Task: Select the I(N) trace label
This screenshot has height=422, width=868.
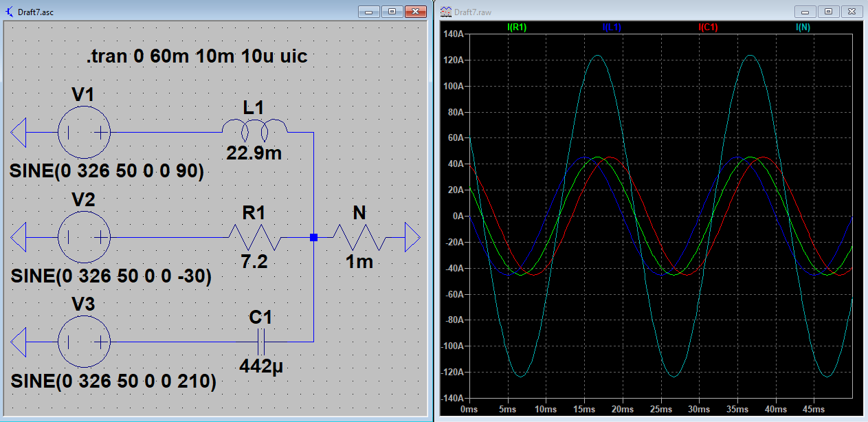Action: click(x=804, y=27)
